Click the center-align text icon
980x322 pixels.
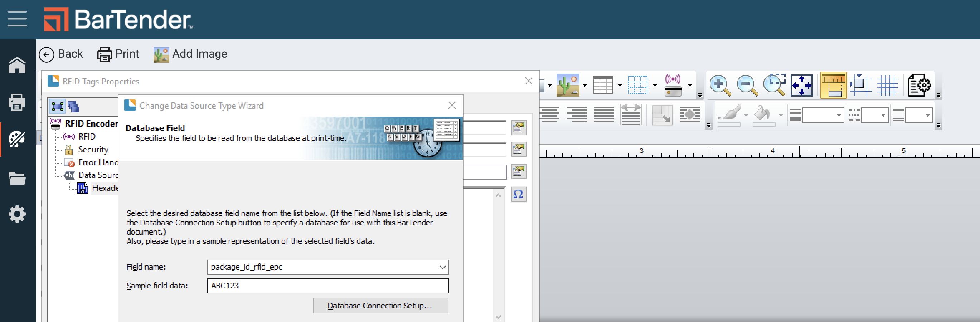tap(549, 115)
